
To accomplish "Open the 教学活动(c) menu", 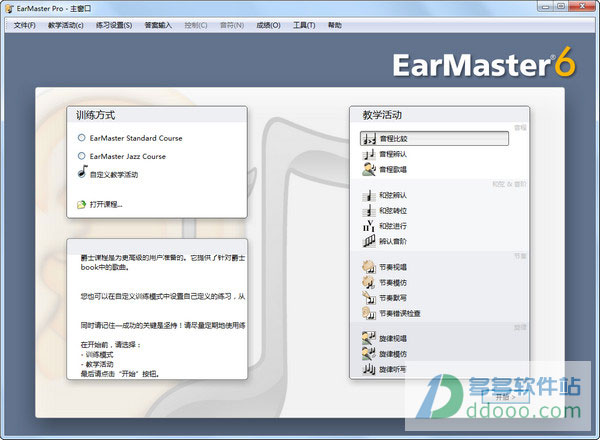I will [65, 25].
